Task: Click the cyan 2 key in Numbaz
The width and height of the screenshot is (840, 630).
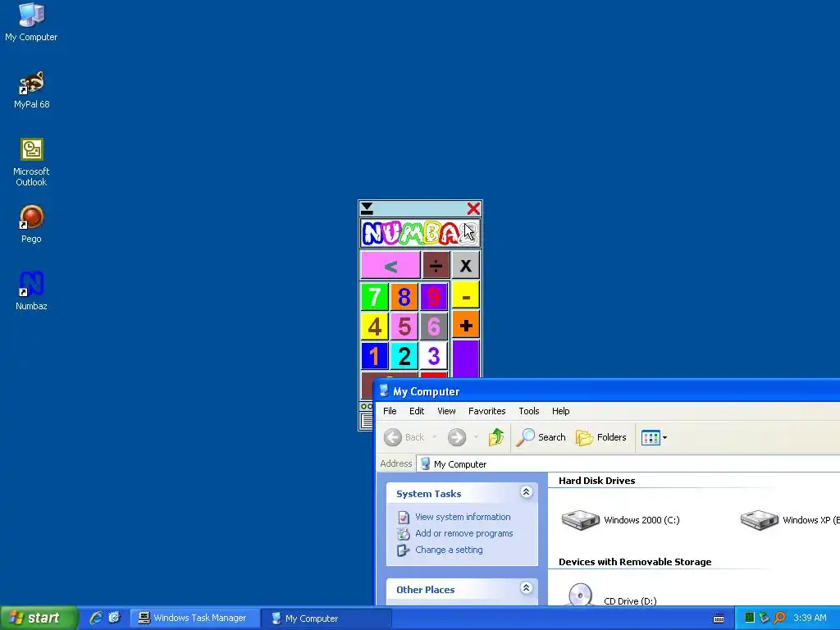Action: coord(404,356)
